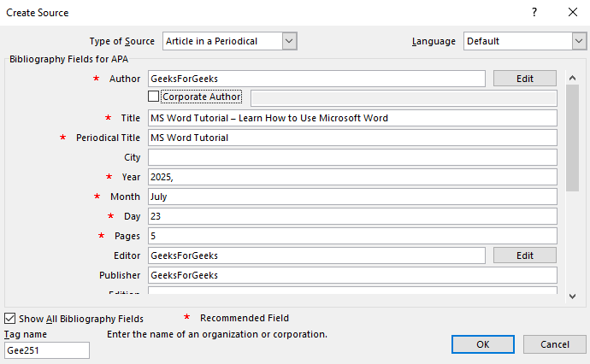Click the Year field showing 2025,

tap(352, 177)
